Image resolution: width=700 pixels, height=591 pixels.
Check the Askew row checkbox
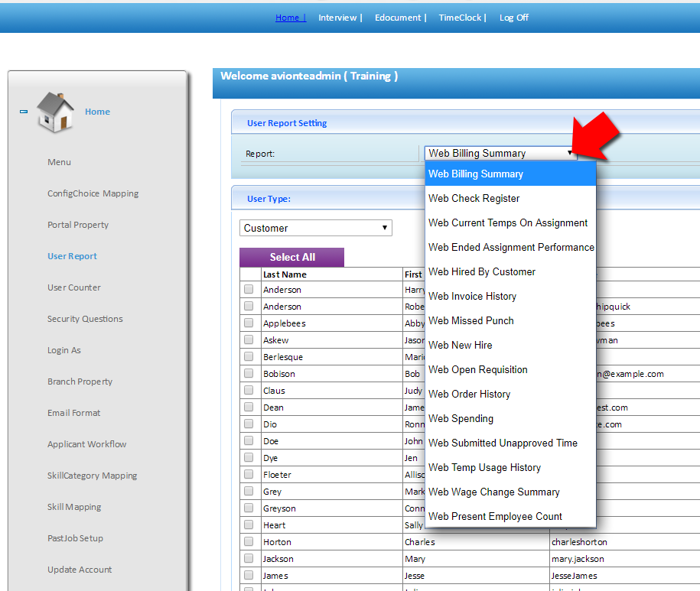click(249, 339)
